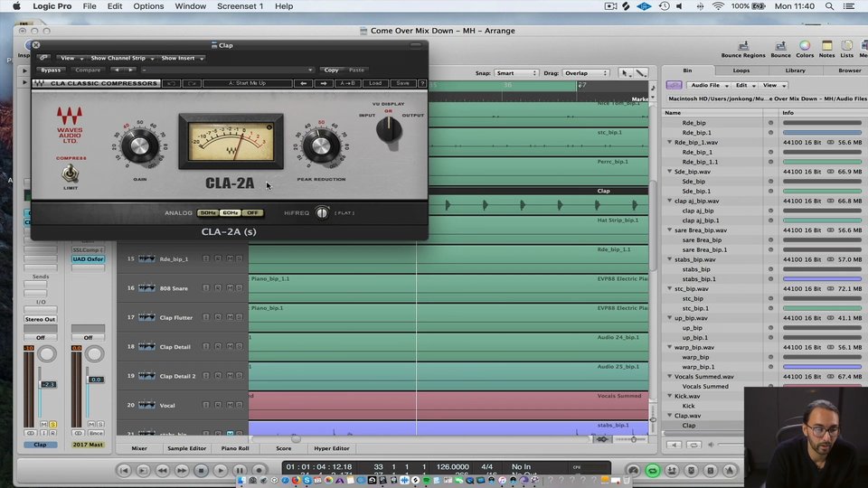Flip the Compress/Limit switch
Screen dimensions: 868x488
pyautogui.click(x=70, y=174)
